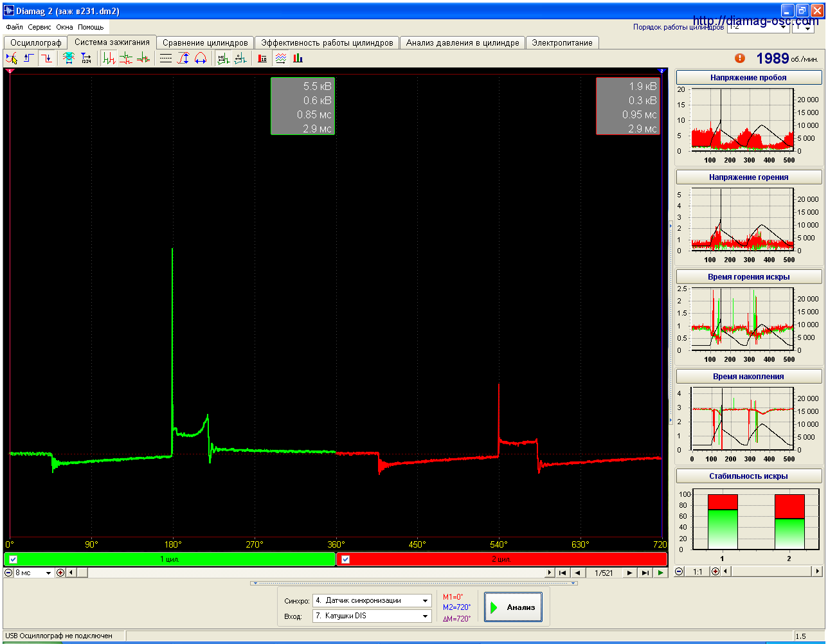Viewport: 828px width, 644px height.
Task: Choose falling edge trigger icon
Action: click(46, 58)
